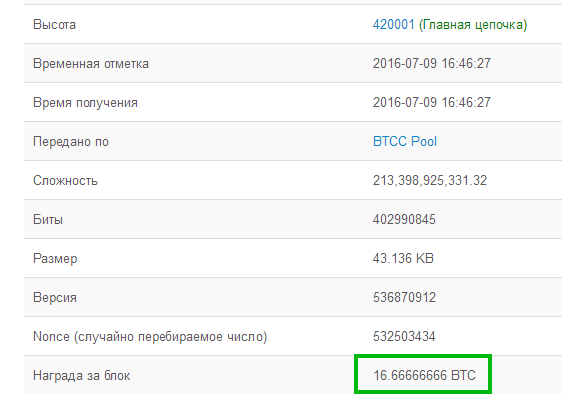Click the Размер row label
Viewport: 562px width, 403px height.
point(55,259)
